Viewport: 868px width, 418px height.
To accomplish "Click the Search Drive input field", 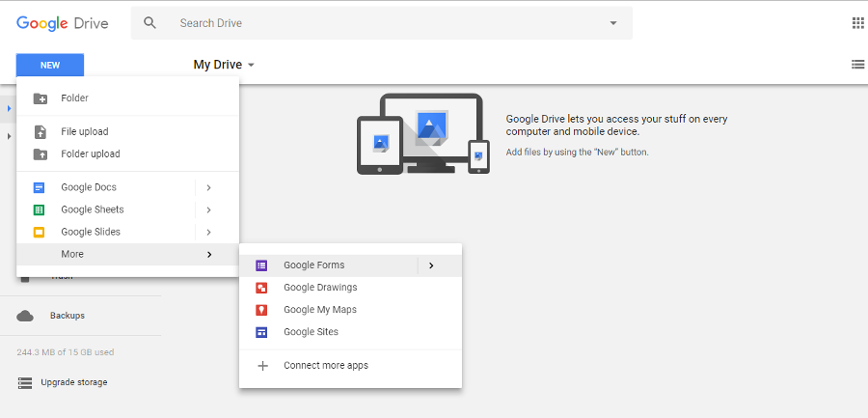I will 381,23.
